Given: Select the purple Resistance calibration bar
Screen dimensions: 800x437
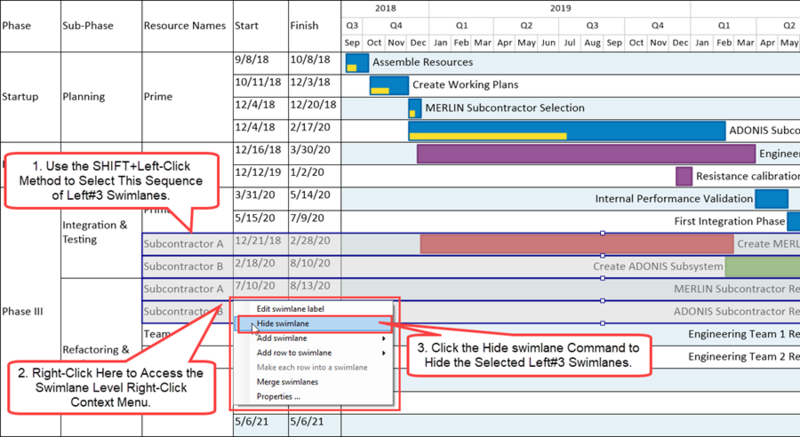Looking at the screenshot, I should click(684, 176).
